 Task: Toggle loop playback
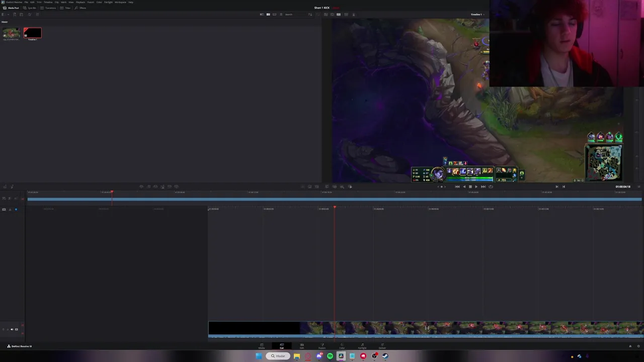pos(491,187)
